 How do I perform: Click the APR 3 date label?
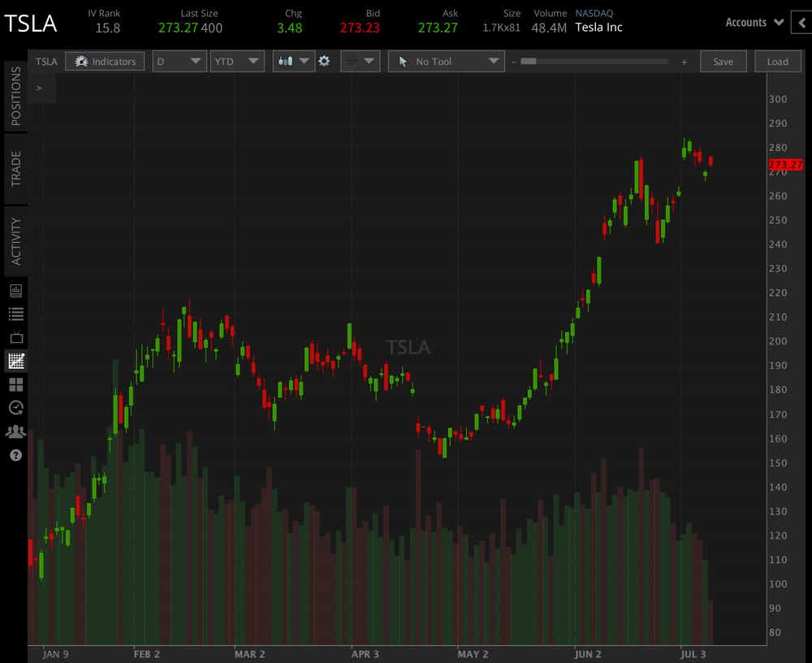click(x=365, y=654)
